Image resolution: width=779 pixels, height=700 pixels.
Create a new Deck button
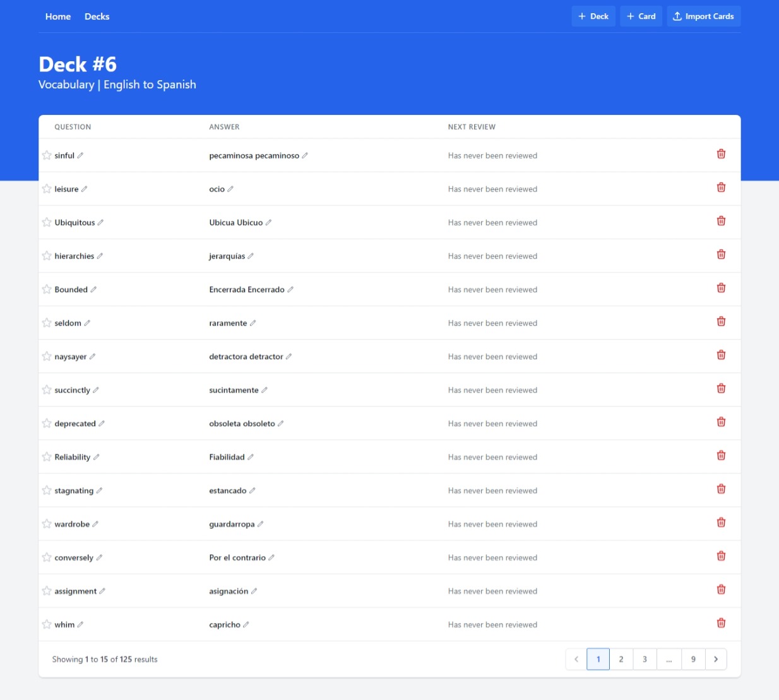point(593,16)
